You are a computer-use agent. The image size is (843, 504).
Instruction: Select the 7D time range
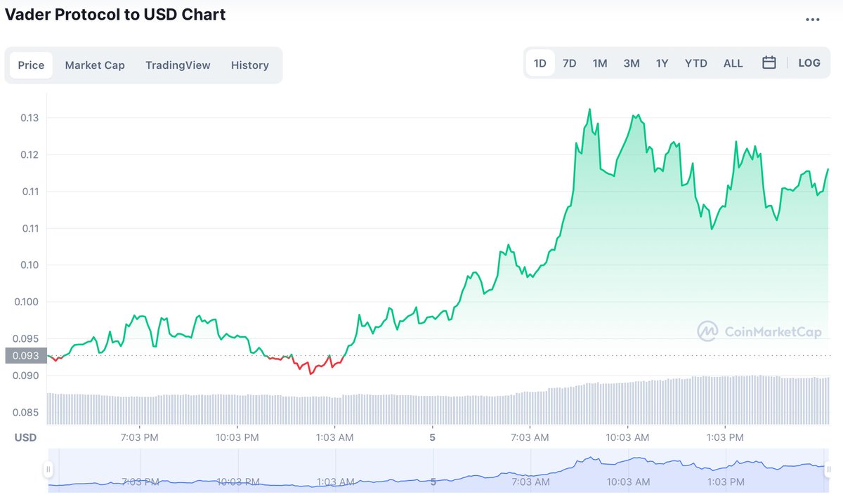tap(569, 63)
